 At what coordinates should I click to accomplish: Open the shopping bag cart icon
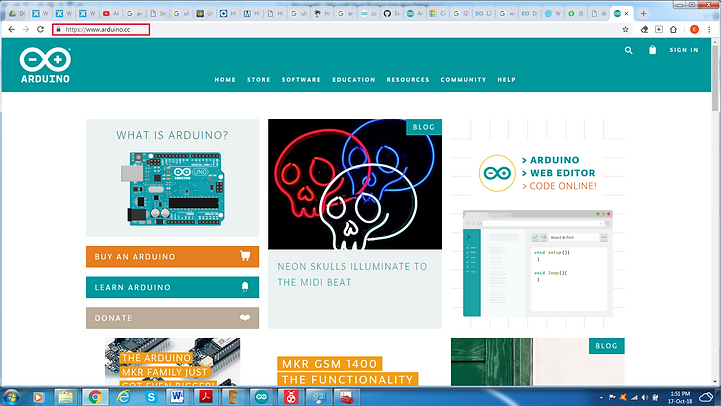click(652, 50)
